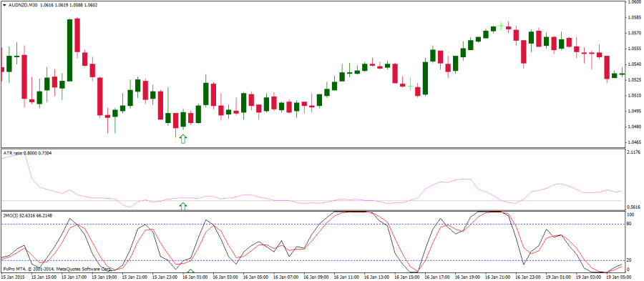Click the green doji cross near 16 Jan 15:00

[410, 85]
